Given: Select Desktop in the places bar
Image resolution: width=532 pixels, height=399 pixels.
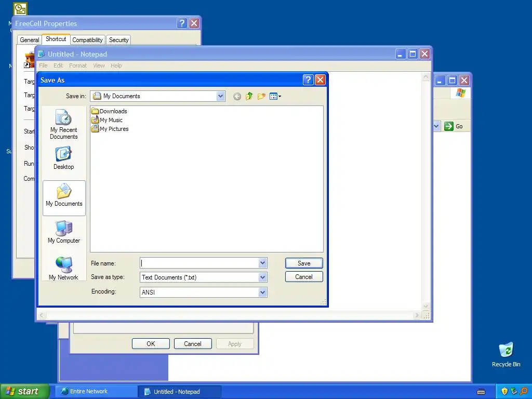Looking at the screenshot, I should tap(64, 158).
